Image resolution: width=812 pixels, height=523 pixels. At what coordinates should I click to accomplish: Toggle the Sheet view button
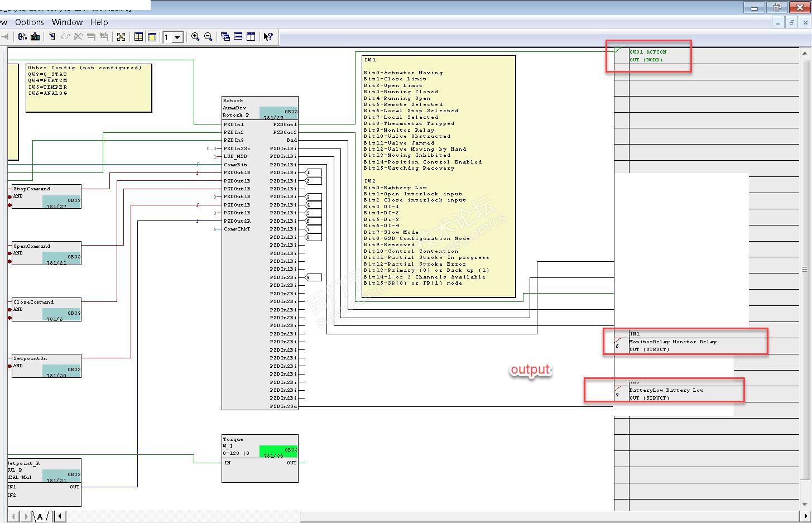pyautogui.click(x=151, y=37)
